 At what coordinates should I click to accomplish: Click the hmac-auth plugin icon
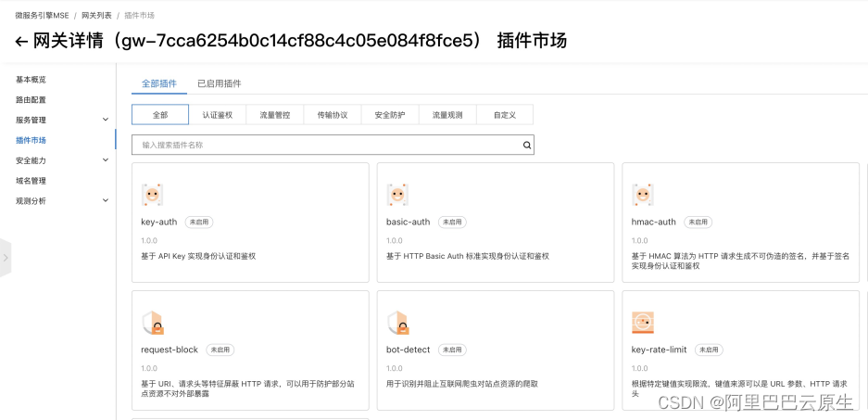(x=643, y=195)
